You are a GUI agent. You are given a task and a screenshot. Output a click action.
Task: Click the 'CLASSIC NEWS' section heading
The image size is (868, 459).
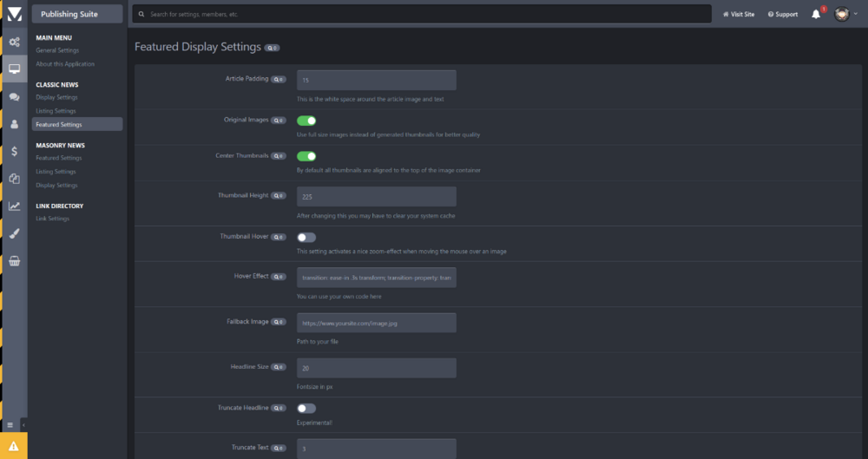(x=57, y=85)
